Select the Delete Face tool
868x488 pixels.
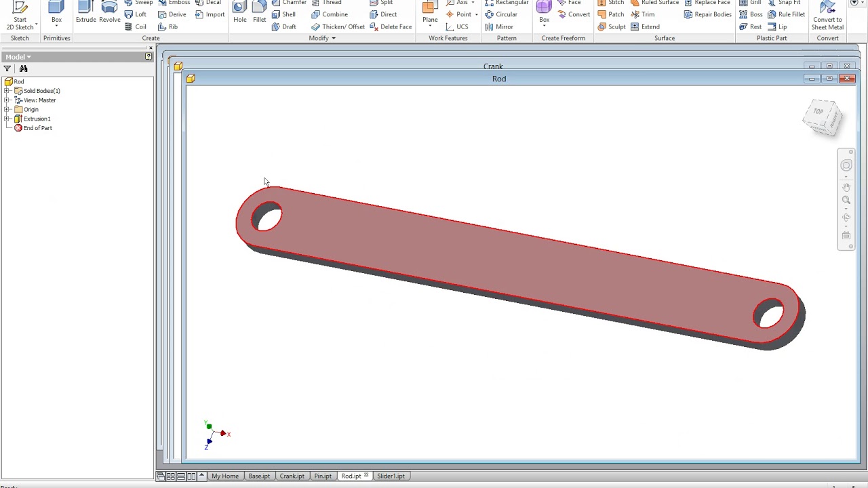[391, 26]
